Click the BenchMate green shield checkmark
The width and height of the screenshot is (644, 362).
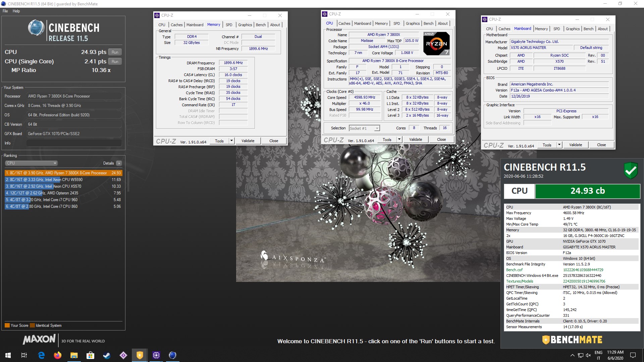tap(631, 171)
